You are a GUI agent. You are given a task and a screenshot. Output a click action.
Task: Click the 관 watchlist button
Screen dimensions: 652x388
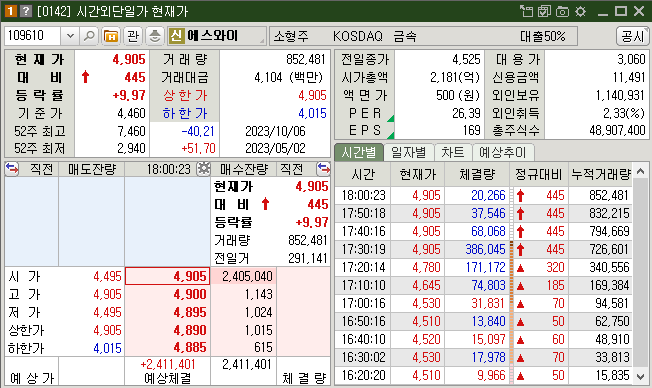[x=133, y=36]
